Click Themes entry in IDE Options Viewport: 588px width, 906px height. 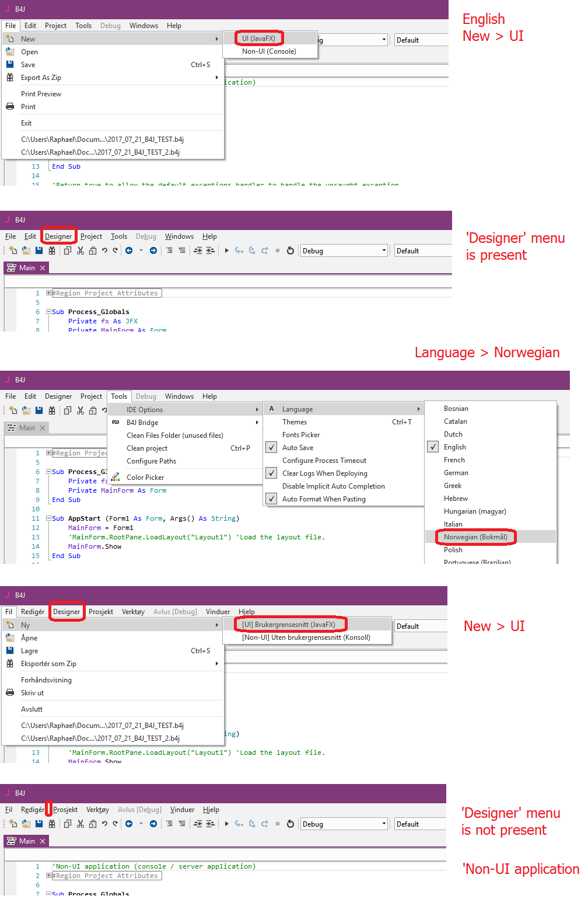(344, 421)
